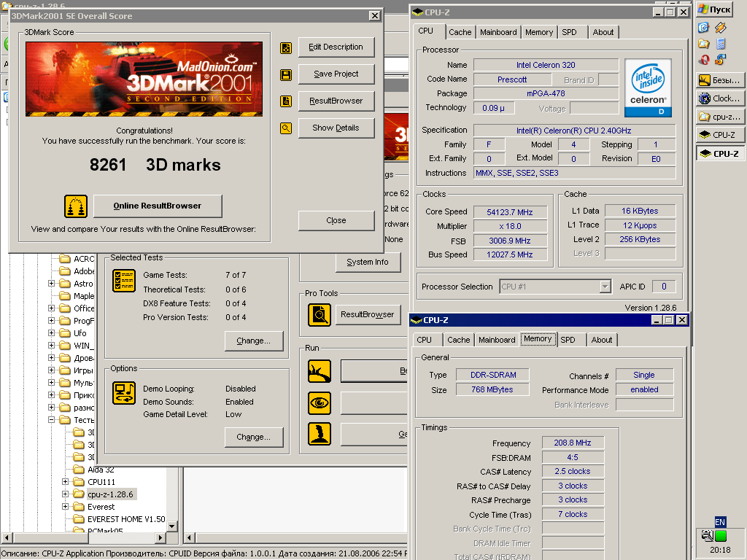
Task: Click the Edit Description icon
Action: 286,47
